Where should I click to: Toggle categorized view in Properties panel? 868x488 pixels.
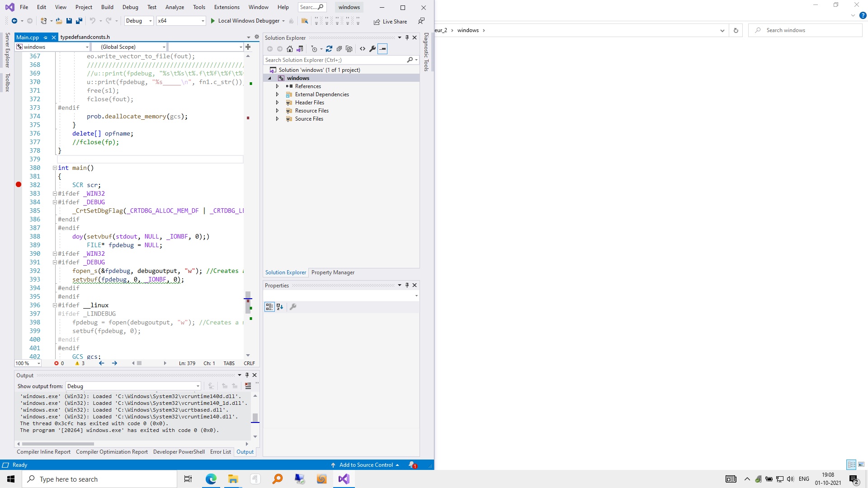point(269,307)
